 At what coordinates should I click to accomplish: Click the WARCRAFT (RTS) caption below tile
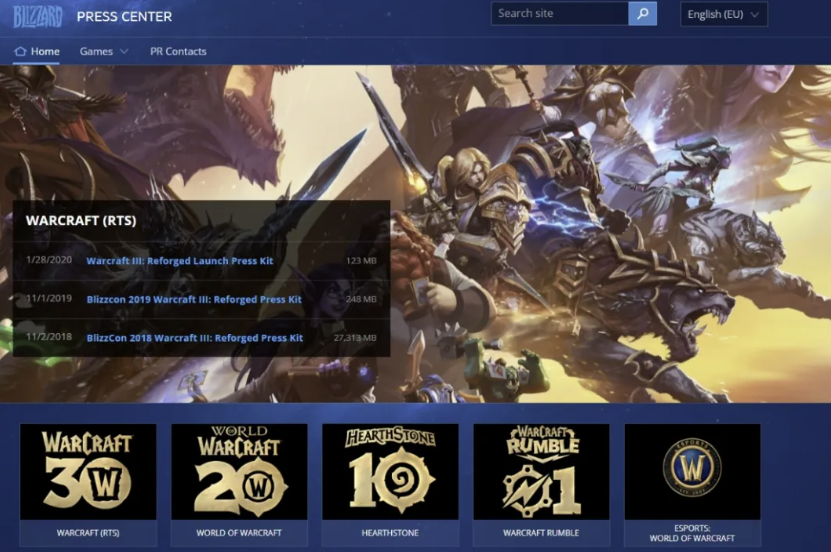pyautogui.click(x=88, y=533)
